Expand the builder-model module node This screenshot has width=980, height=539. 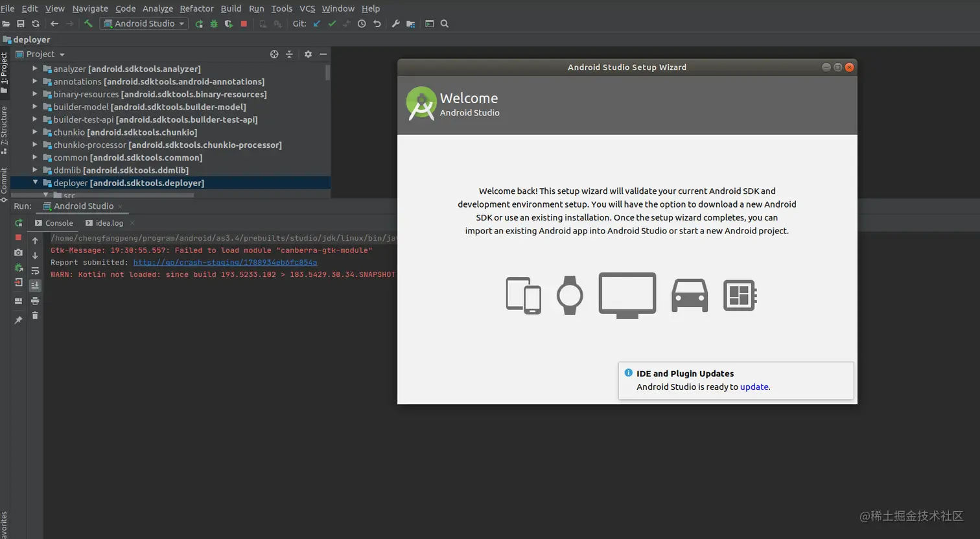pyautogui.click(x=35, y=107)
